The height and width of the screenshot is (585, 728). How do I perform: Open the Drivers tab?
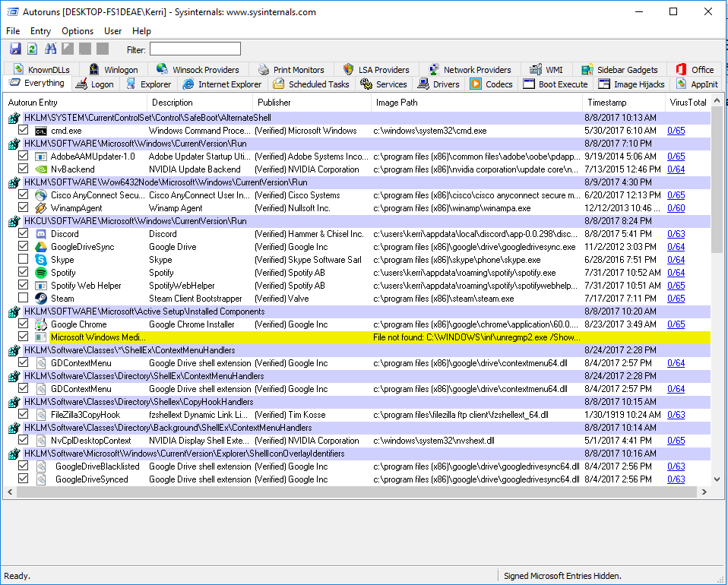438,84
